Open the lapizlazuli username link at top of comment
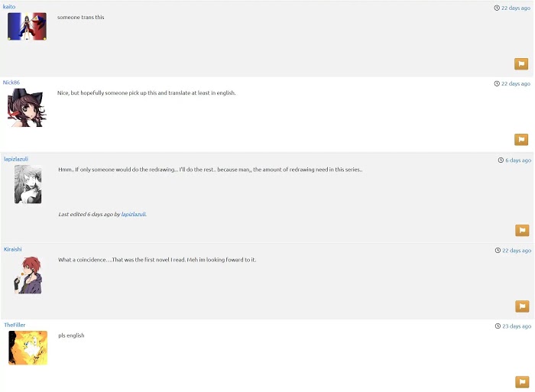The width and height of the screenshot is (535, 392). tap(16, 159)
